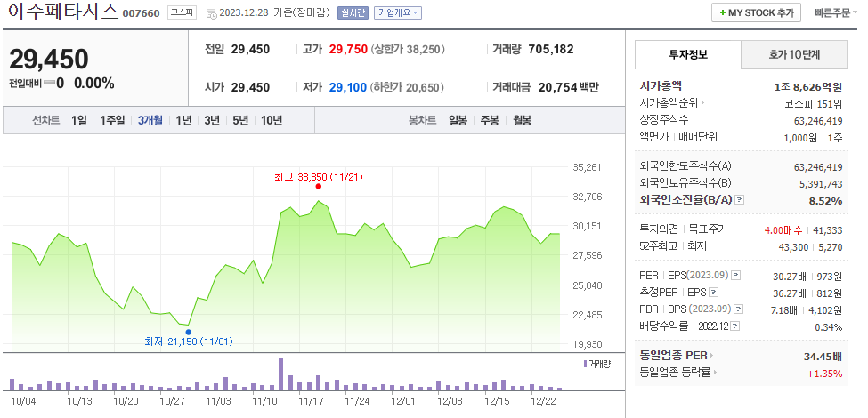Click the help icon next to 배당수익률 2022.12
The image size is (868, 418).
pos(735,326)
